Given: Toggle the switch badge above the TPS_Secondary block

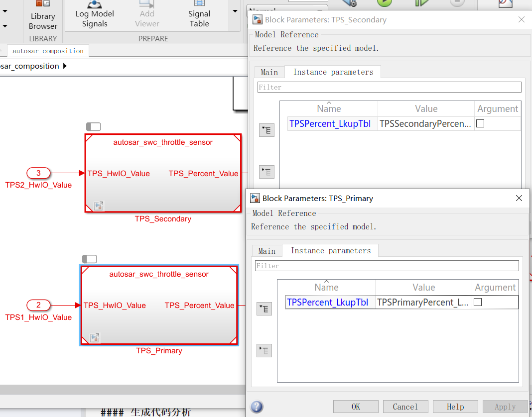Looking at the screenshot, I should click(93, 126).
